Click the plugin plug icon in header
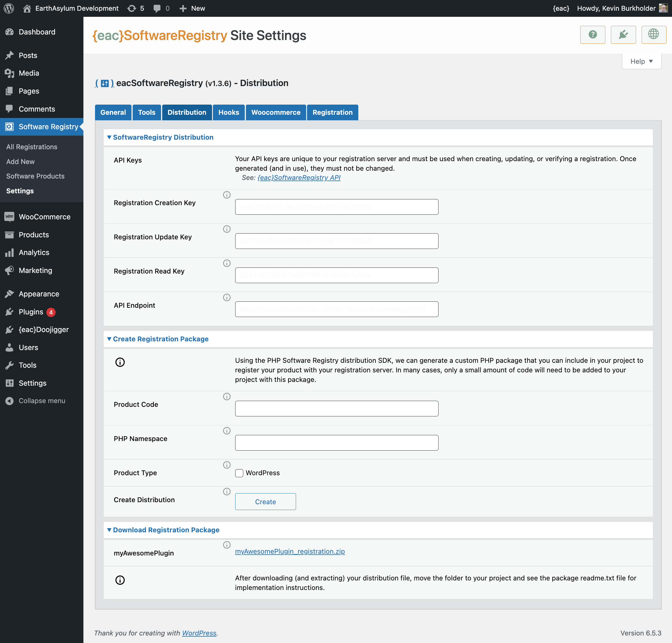Image resolution: width=672 pixels, height=643 pixels. (623, 34)
